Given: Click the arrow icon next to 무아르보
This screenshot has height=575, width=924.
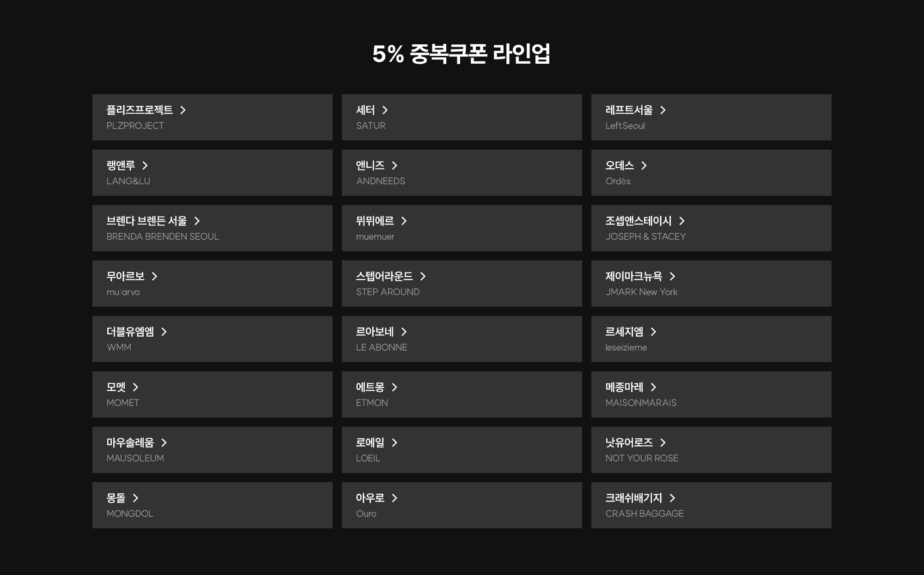Looking at the screenshot, I should 155,276.
